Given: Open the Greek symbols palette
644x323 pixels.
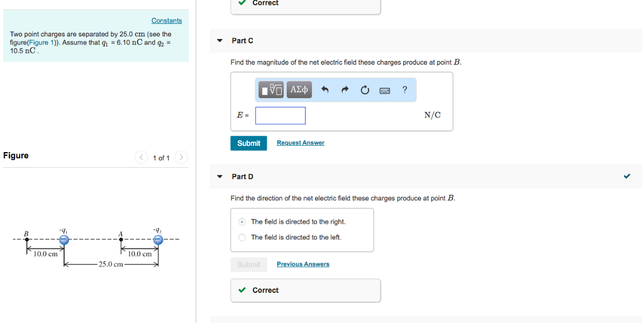Looking at the screenshot, I should (299, 89).
